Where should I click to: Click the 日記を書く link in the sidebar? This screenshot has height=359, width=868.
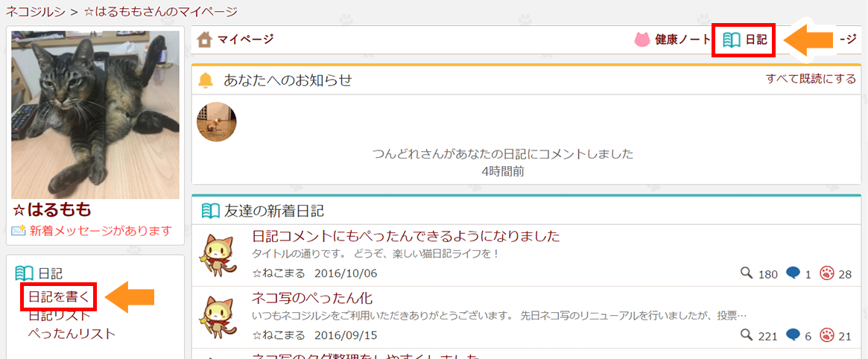point(59,297)
